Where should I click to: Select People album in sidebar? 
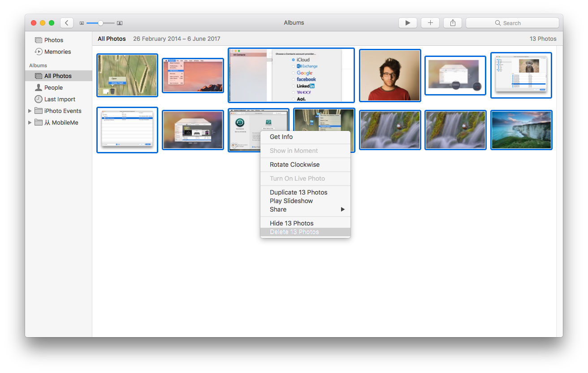[x=53, y=87]
